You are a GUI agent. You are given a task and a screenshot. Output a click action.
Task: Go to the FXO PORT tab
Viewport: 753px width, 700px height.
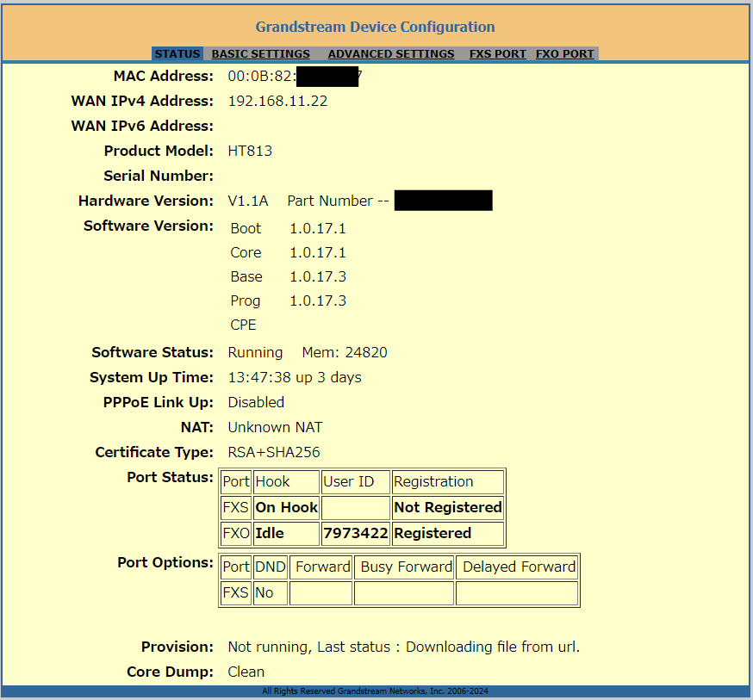click(565, 53)
